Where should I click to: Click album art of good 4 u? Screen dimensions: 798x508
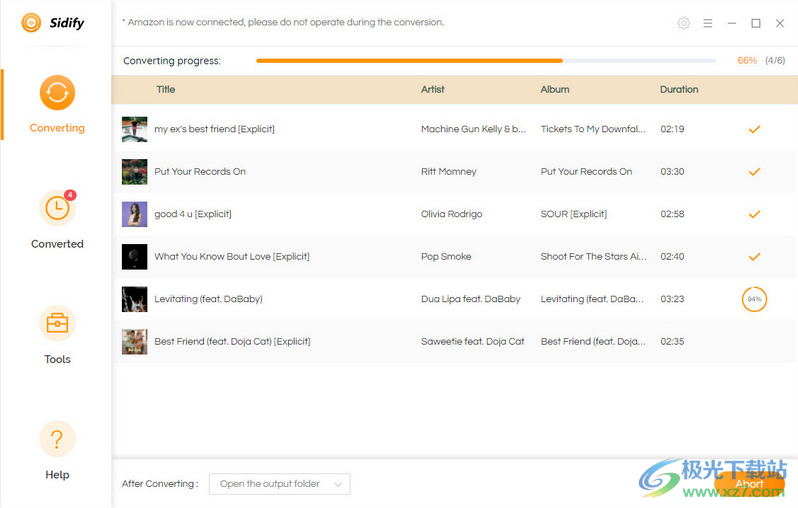click(134, 214)
